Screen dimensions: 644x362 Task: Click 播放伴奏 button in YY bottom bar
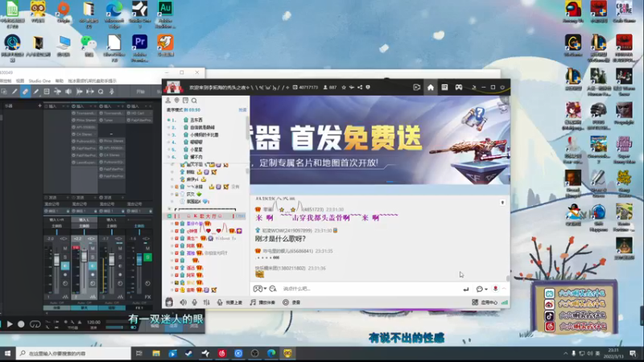tap(262, 302)
